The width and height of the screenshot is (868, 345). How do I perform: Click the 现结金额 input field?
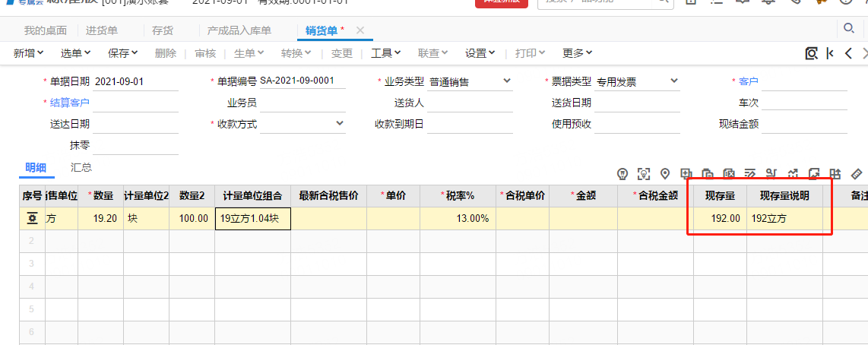804,124
